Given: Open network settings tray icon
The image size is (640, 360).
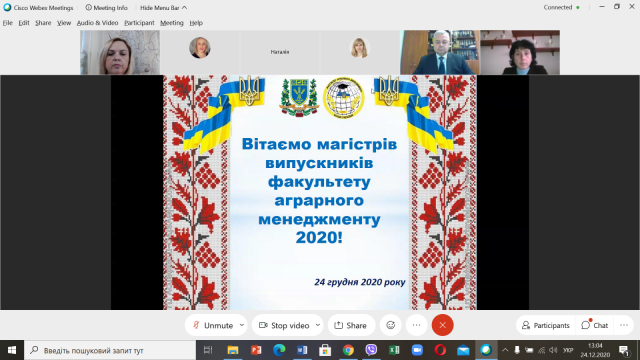Looking at the screenshot, I should pos(541,350).
